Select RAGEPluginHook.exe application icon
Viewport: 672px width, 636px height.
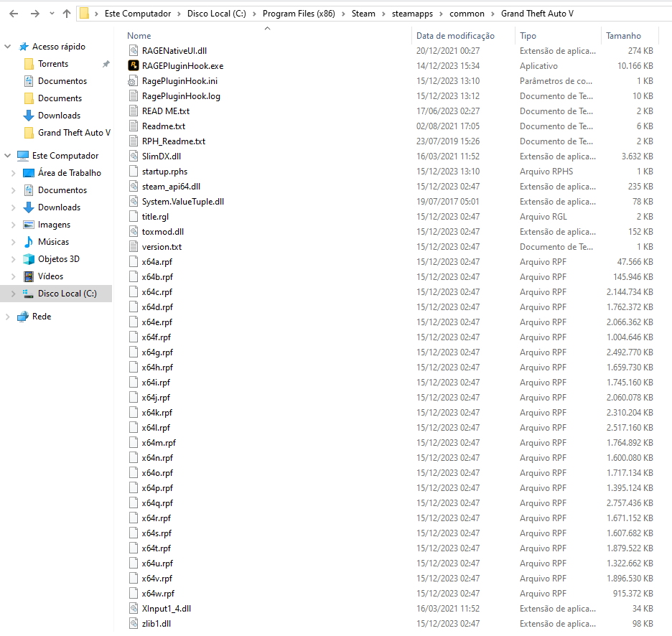(x=134, y=65)
